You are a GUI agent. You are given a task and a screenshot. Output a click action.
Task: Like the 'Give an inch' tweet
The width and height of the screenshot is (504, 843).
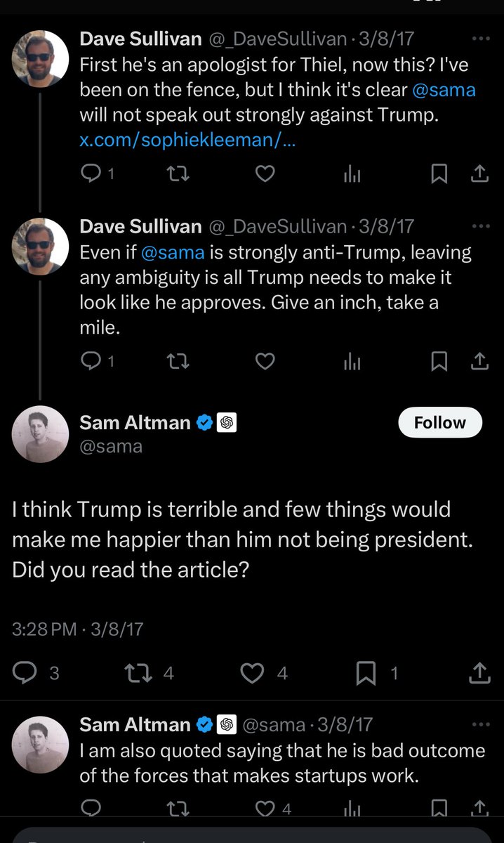(x=265, y=361)
